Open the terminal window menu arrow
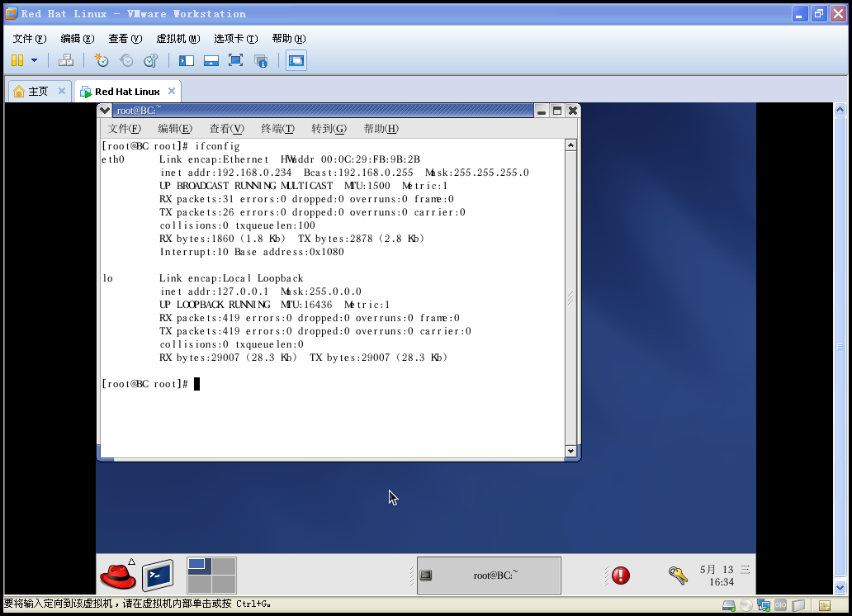This screenshot has width=852, height=616. point(105,111)
